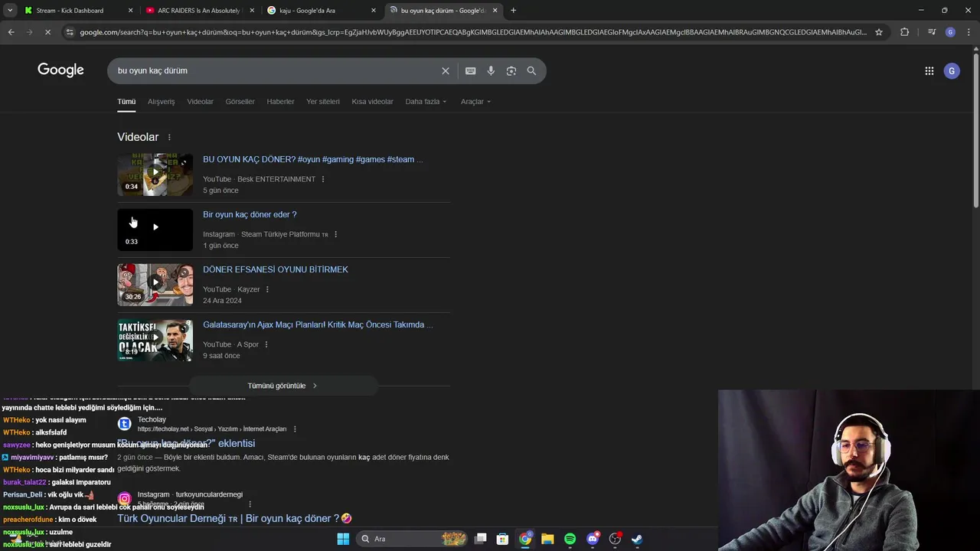Play the 8:19 A Spor video thumbnail
The width and height of the screenshot is (980, 551).
pos(155,340)
